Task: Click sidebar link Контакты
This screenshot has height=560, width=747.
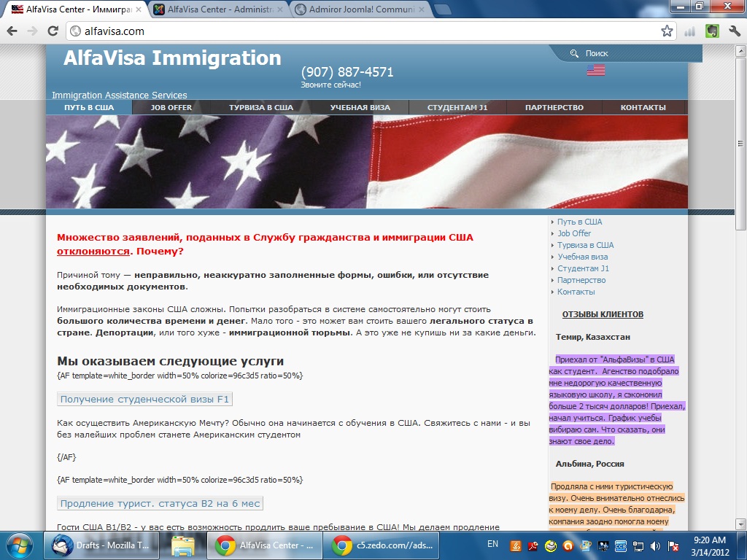Action: pyautogui.click(x=576, y=292)
